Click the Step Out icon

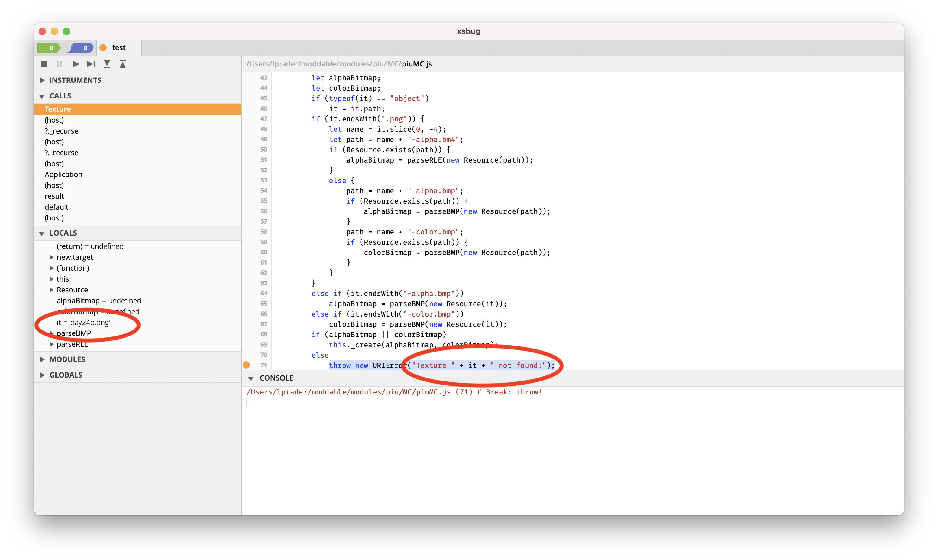click(x=123, y=64)
